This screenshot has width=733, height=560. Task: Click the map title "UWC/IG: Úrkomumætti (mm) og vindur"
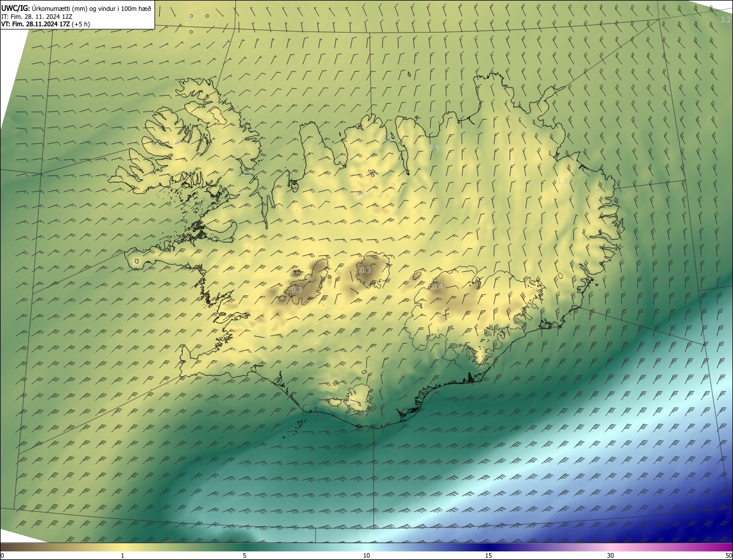pyautogui.click(x=77, y=7)
